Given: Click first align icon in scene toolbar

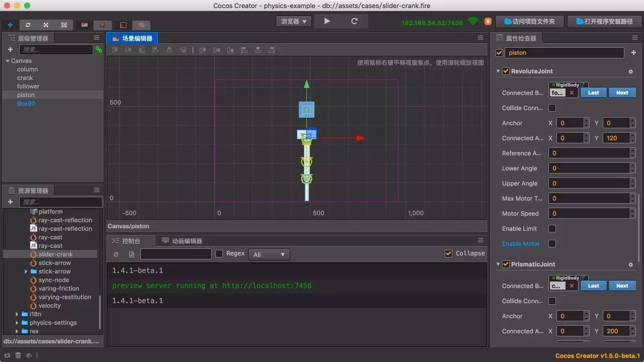Looking at the screenshot, I should tap(115, 50).
